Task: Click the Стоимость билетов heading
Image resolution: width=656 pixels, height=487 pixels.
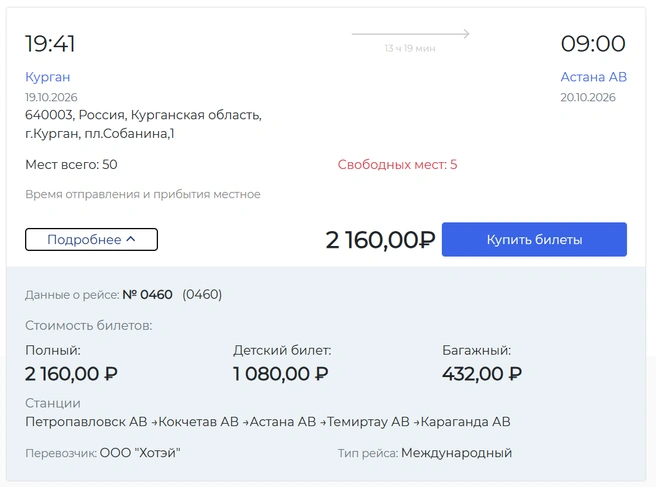Action: 89,326
